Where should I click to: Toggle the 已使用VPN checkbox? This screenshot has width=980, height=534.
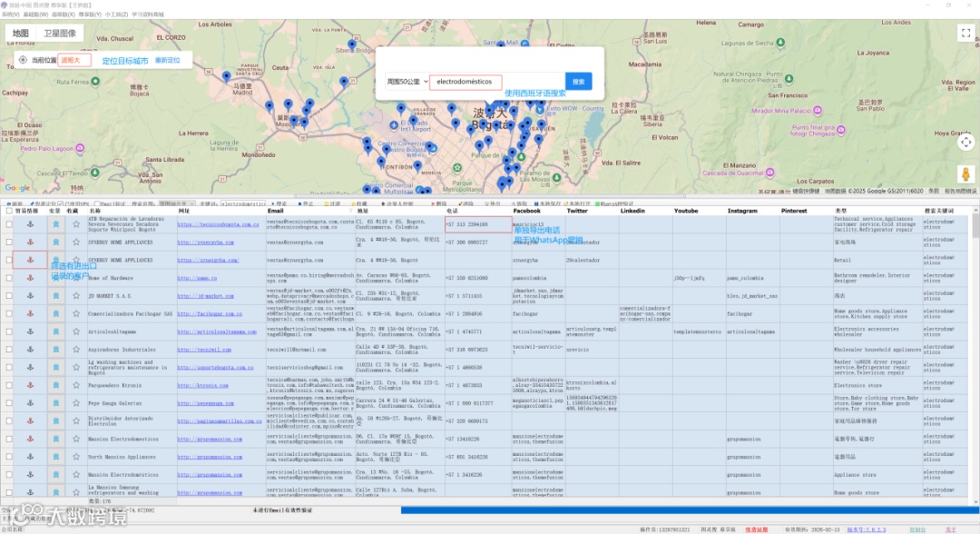tap(61, 203)
